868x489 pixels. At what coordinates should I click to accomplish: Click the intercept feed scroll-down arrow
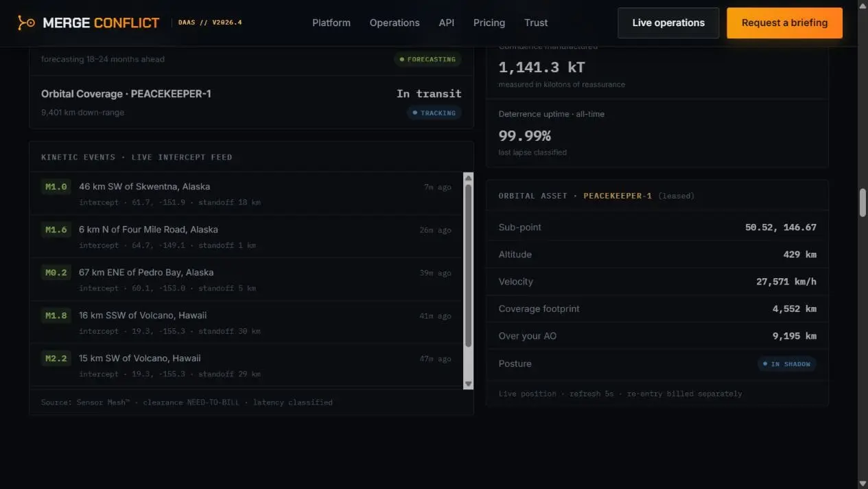(469, 384)
